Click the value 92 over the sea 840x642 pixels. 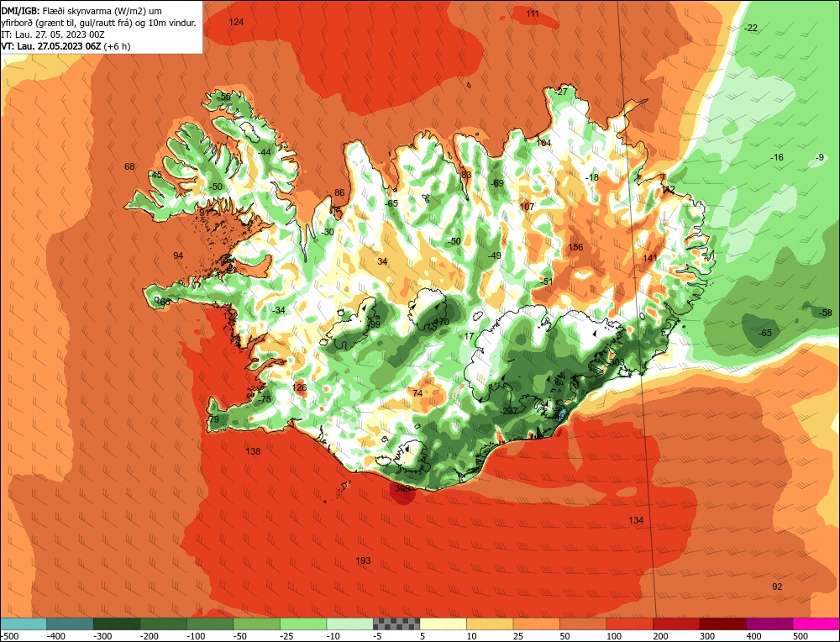tap(777, 587)
